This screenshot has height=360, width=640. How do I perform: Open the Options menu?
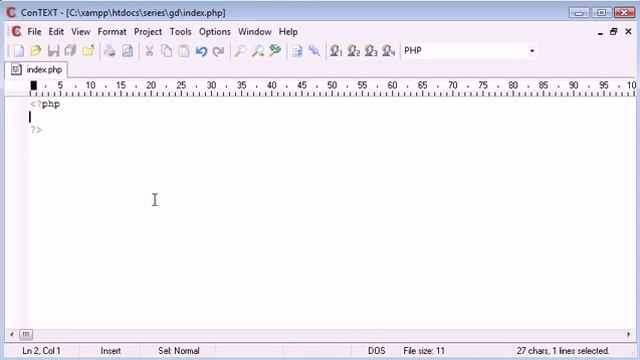[x=215, y=32]
